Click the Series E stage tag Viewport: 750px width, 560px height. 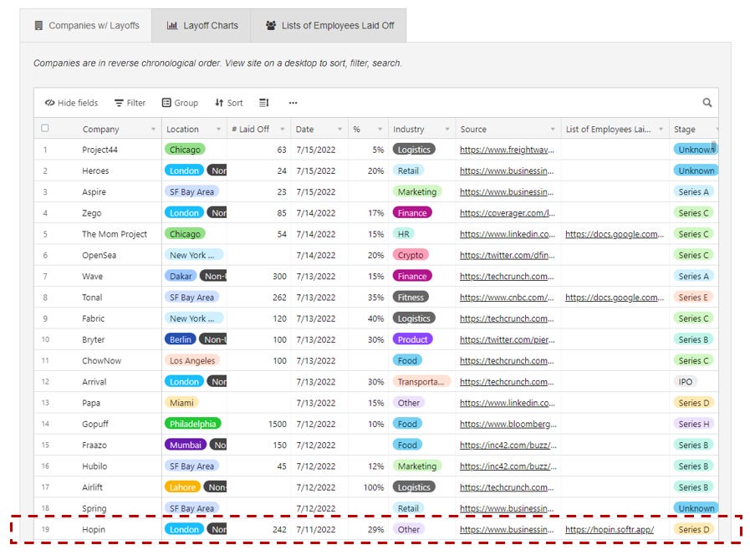(x=693, y=297)
